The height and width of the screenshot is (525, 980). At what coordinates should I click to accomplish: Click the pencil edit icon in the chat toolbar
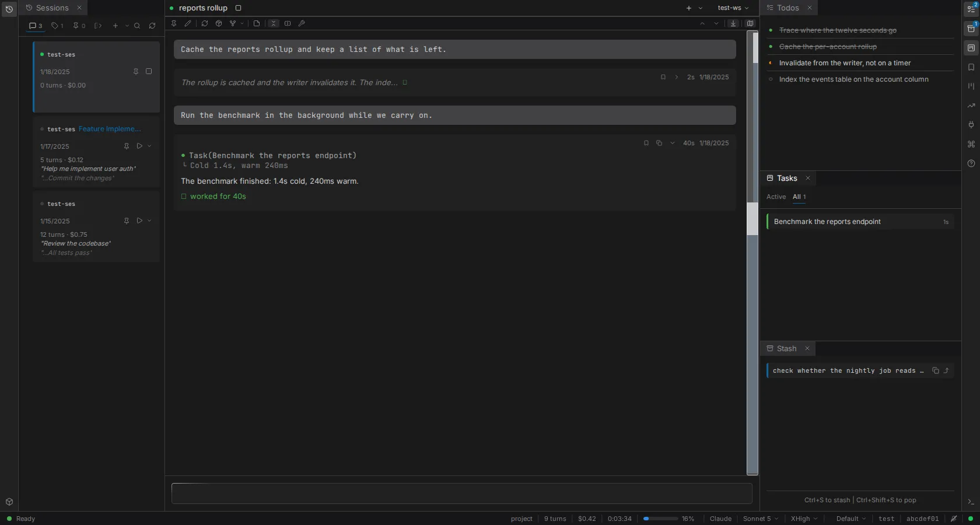point(188,23)
